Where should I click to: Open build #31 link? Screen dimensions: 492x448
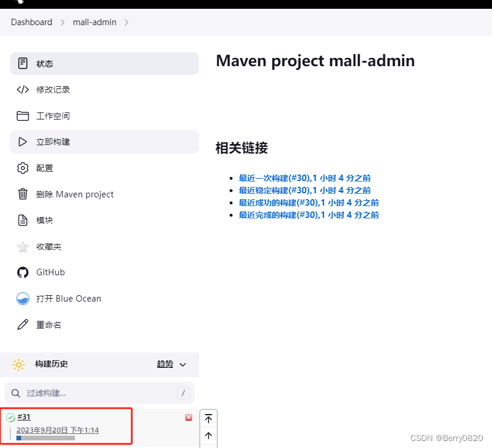[x=24, y=416]
